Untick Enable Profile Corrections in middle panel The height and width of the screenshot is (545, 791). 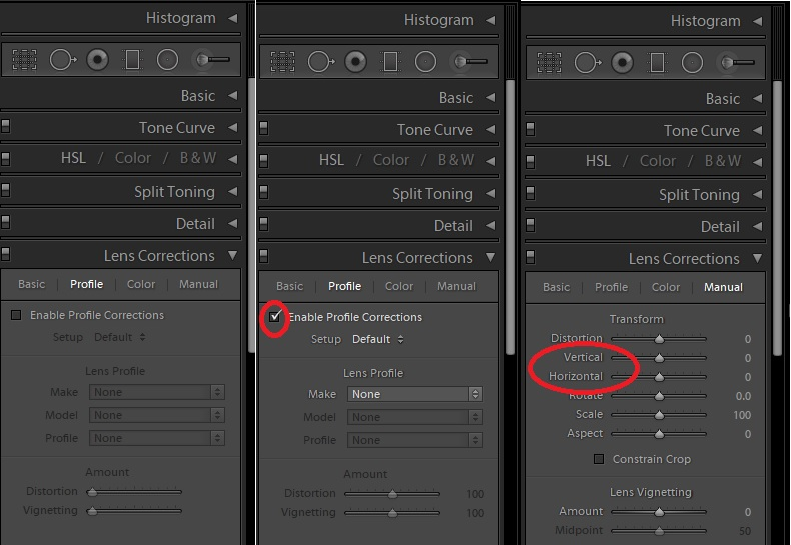coord(274,317)
